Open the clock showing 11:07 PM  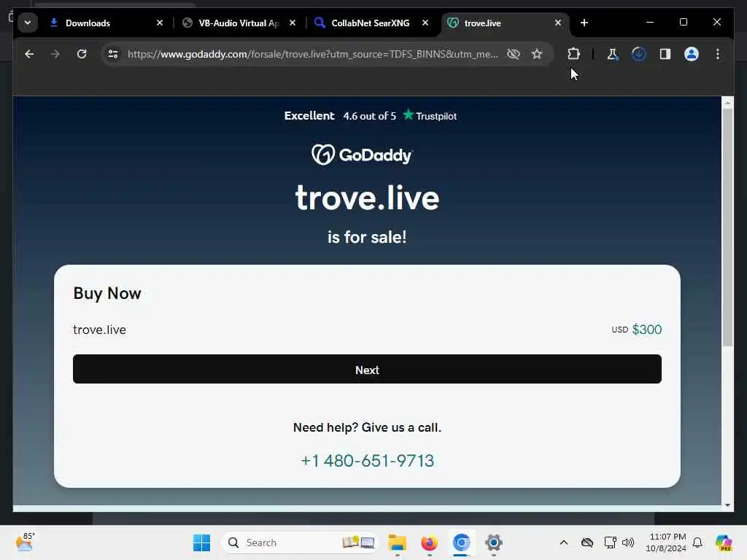coord(666,542)
